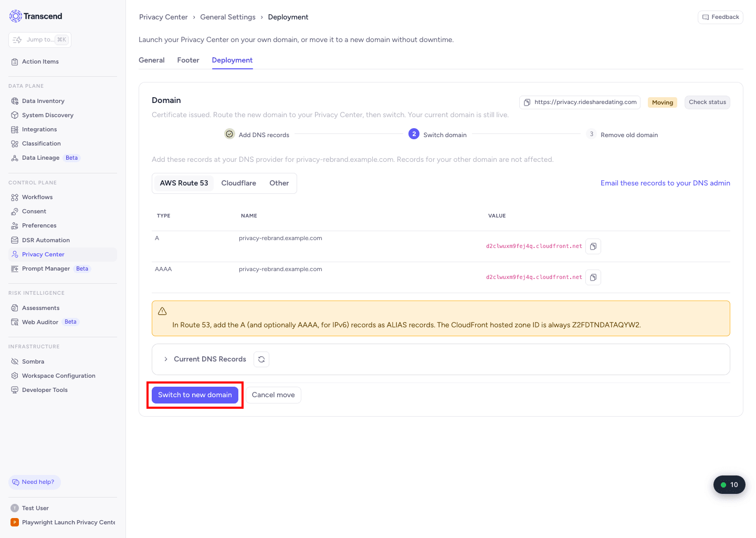Viewport: 756px width, 538px height.
Task: Open Privacy Center breadcrumb
Action: click(x=163, y=17)
